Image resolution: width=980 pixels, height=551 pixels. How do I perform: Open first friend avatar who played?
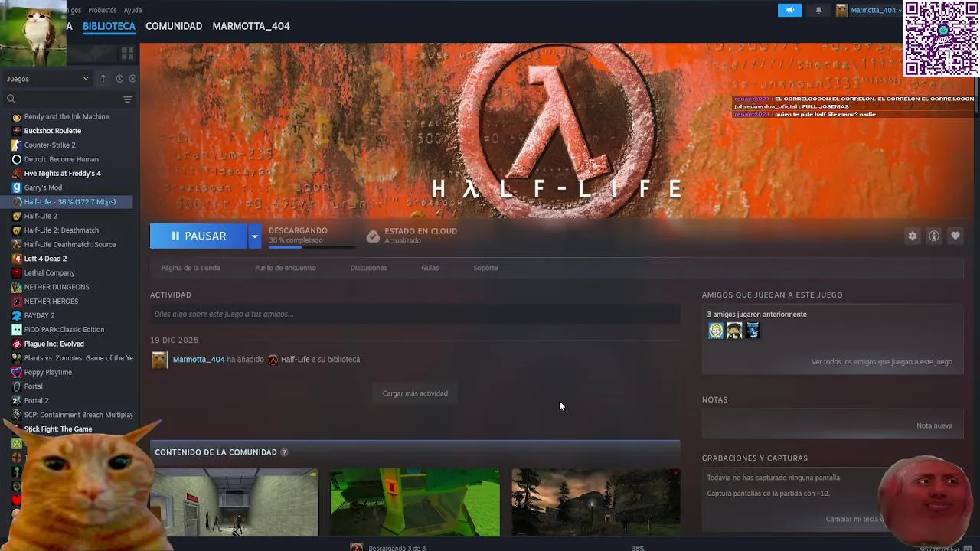click(716, 331)
